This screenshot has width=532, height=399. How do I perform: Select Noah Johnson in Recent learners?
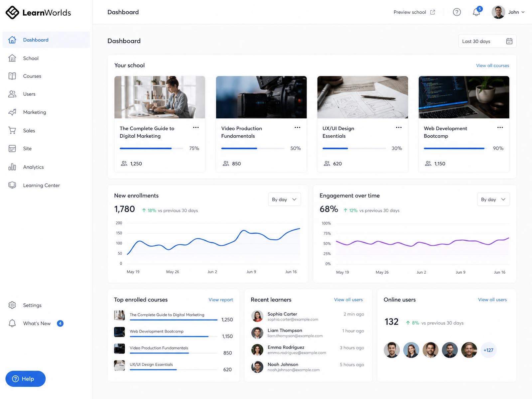click(x=308, y=367)
